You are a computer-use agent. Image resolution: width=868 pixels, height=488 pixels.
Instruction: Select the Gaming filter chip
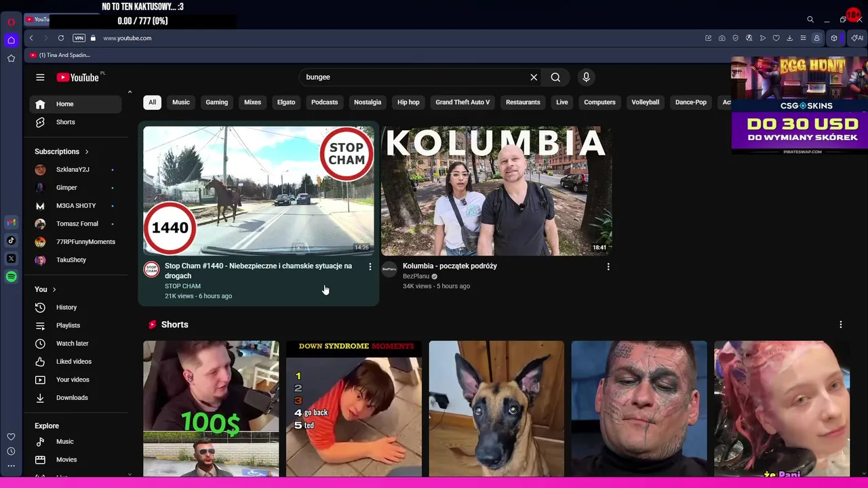pyautogui.click(x=217, y=102)
